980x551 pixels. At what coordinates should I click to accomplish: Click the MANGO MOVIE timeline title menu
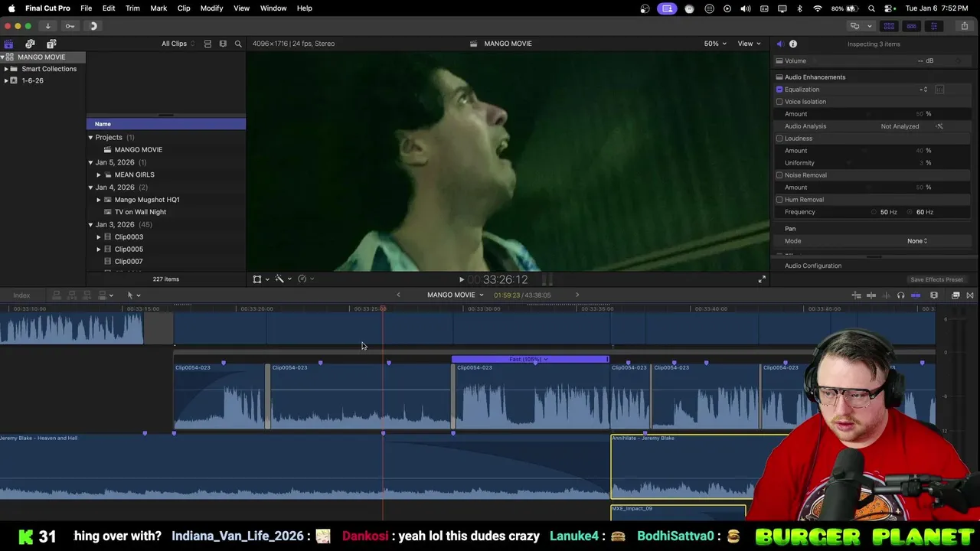pyautogui.click(x=456, y=295)
